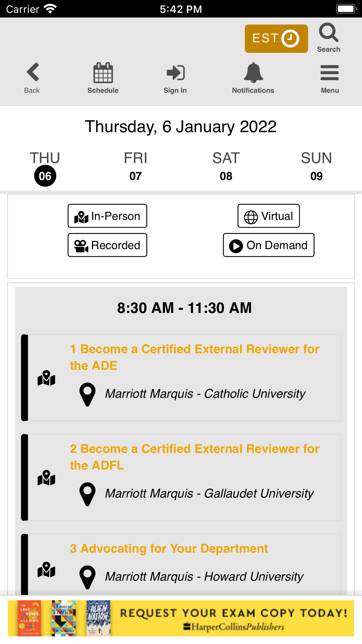Toggle the Virtual sessions filter
This screenshot has height=644, width=362.
click(269, 216)
